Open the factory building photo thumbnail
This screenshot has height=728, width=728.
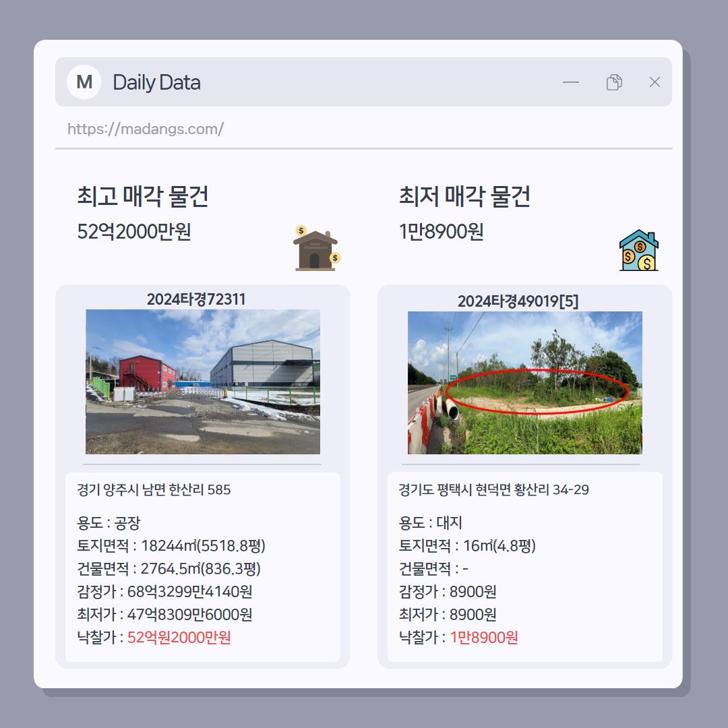tap(203, 382)
